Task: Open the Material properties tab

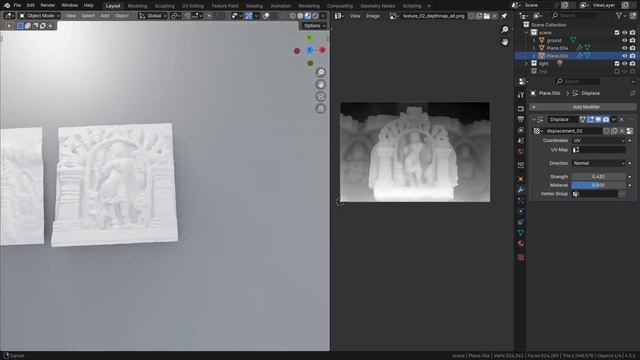Action: point(520,243)
